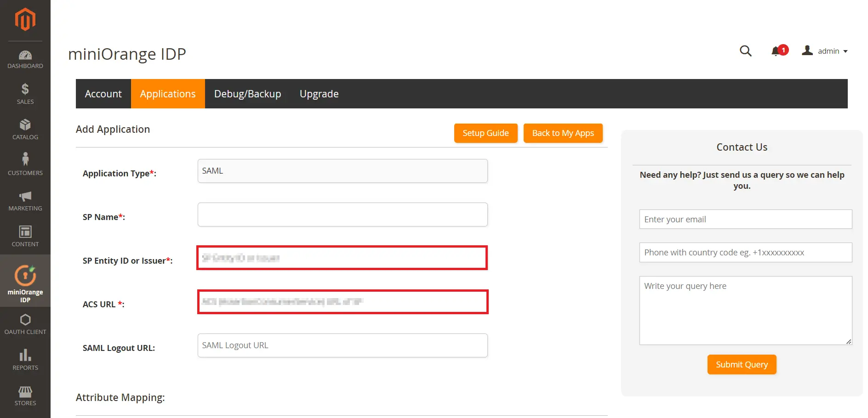Click the query textarea resize handle
The height and width of the screenshot is (418, 868).
click(849, 341)
